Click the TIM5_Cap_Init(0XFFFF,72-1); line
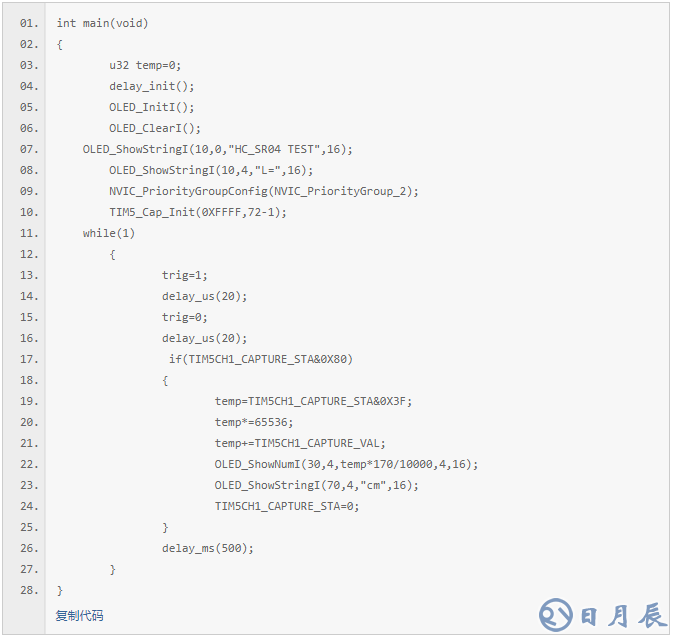 tap(198, 212)
